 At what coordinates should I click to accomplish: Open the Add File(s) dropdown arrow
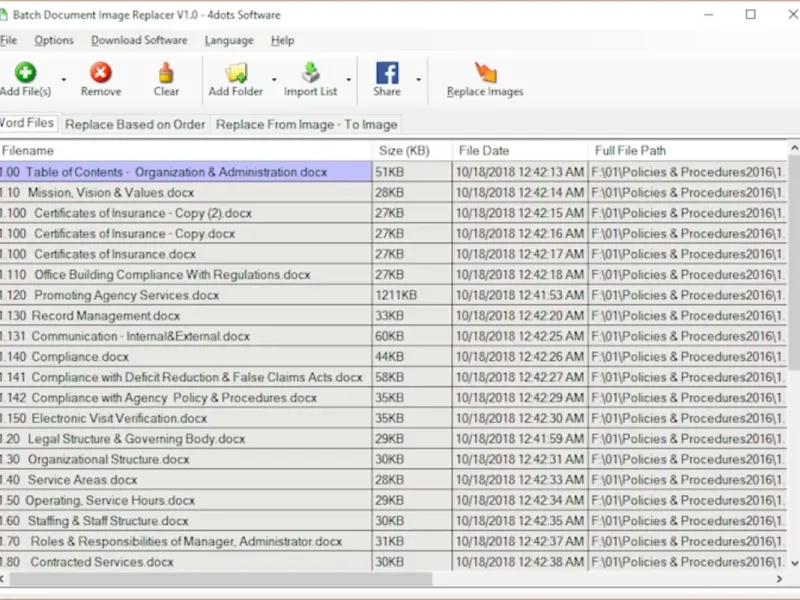64,80
